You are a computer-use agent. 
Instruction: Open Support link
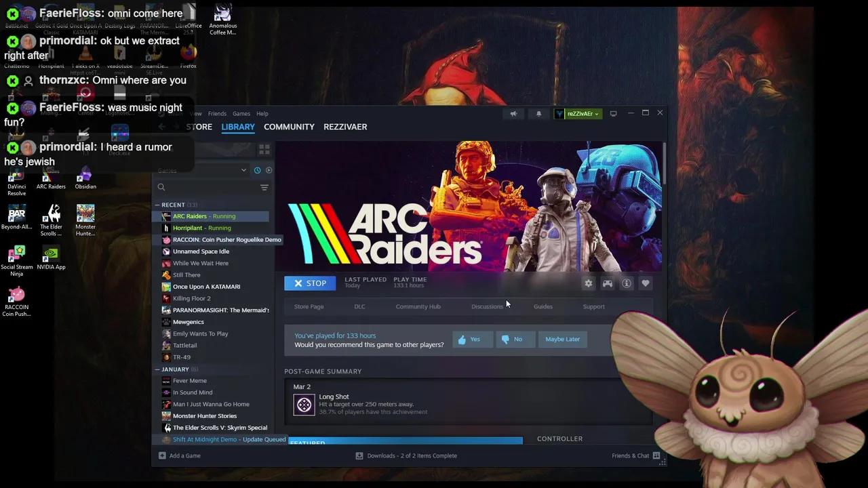[x=593, y=306]
